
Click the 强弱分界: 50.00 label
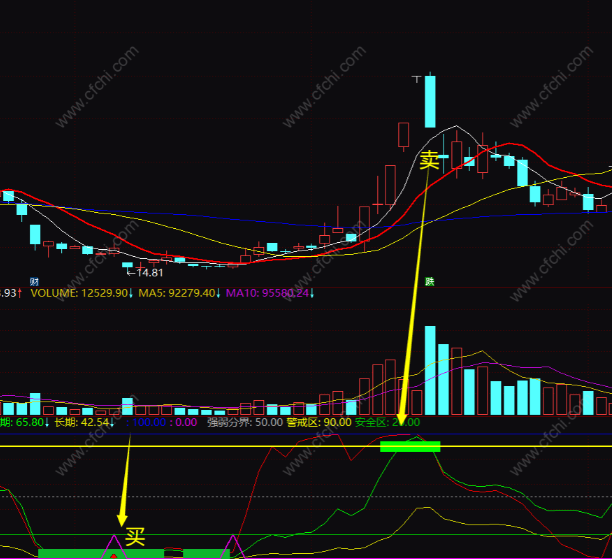click(245, 422)
